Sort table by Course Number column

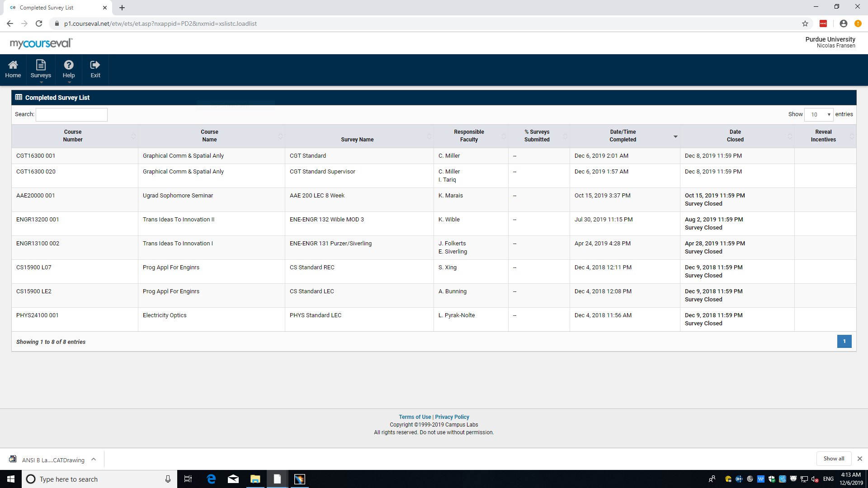coord(73,136)
